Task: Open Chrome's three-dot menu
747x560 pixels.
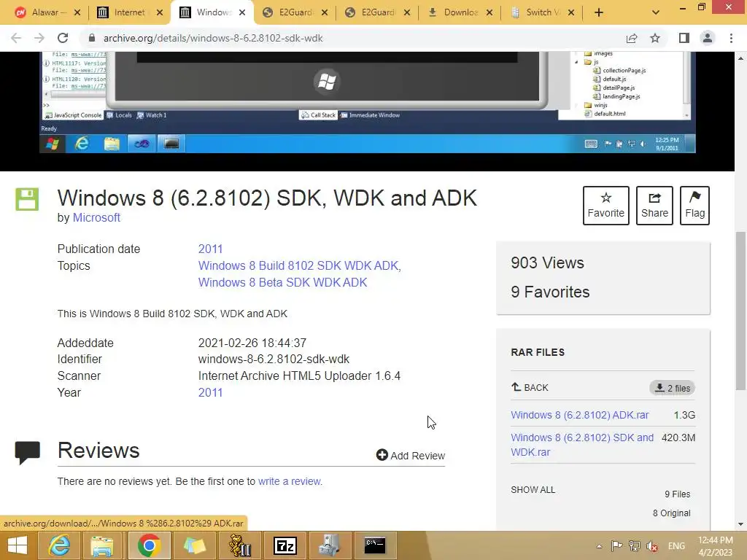Action: 731,38
